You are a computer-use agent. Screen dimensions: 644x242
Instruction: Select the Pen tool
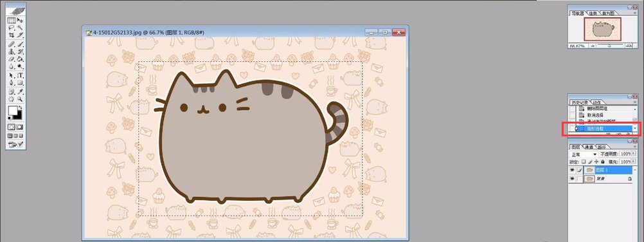point(12,83)
